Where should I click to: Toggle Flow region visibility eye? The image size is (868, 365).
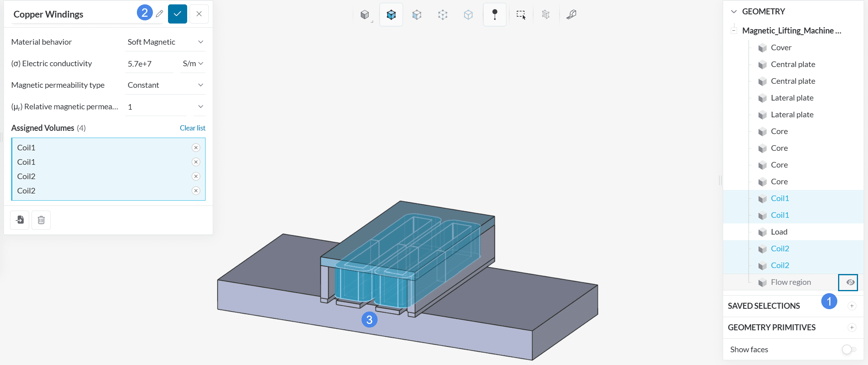point(850,282)
